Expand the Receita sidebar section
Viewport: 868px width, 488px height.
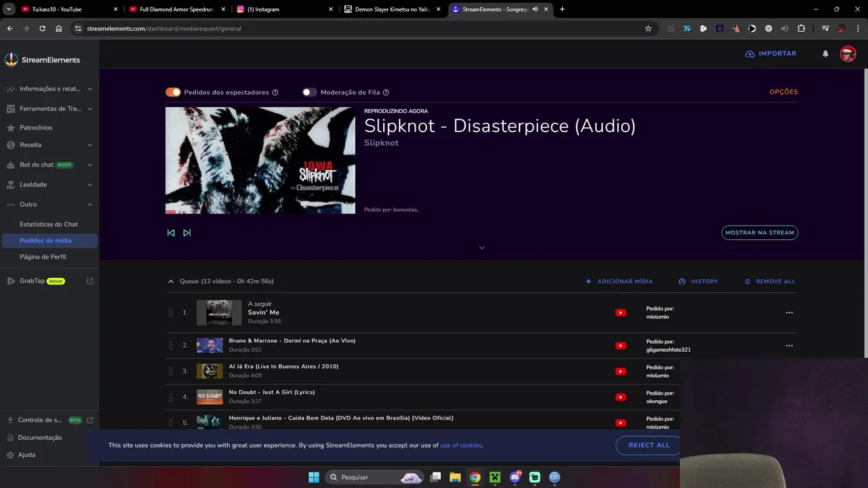[x=90, y=145]
